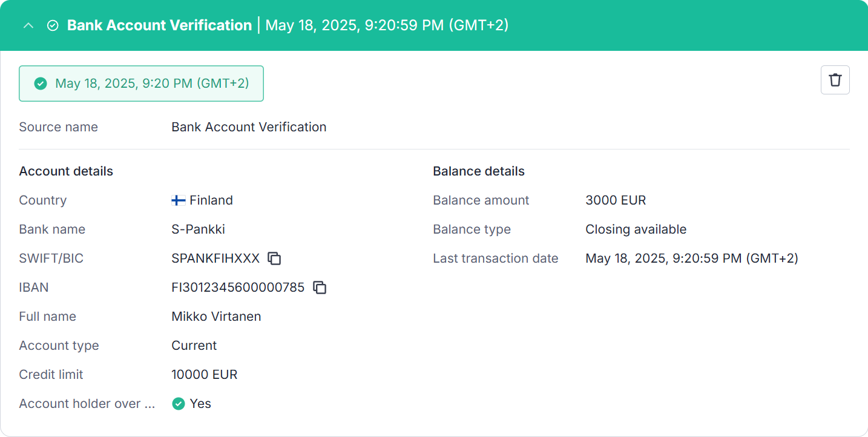Screen dimensions: 868x437
Task: Click the header verification status check icon
Action: 53,25
